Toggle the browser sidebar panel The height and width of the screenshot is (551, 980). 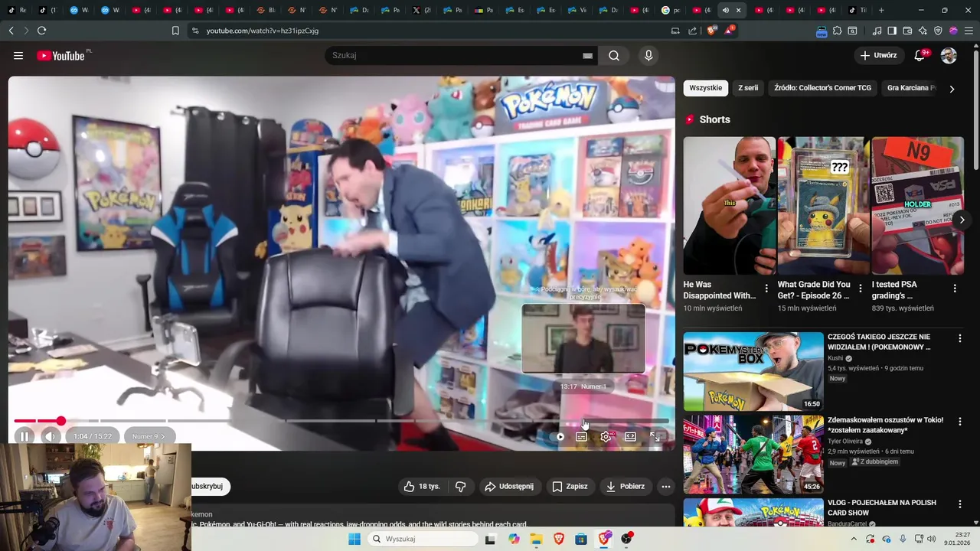pyautogui.click(x=892, y=31)
